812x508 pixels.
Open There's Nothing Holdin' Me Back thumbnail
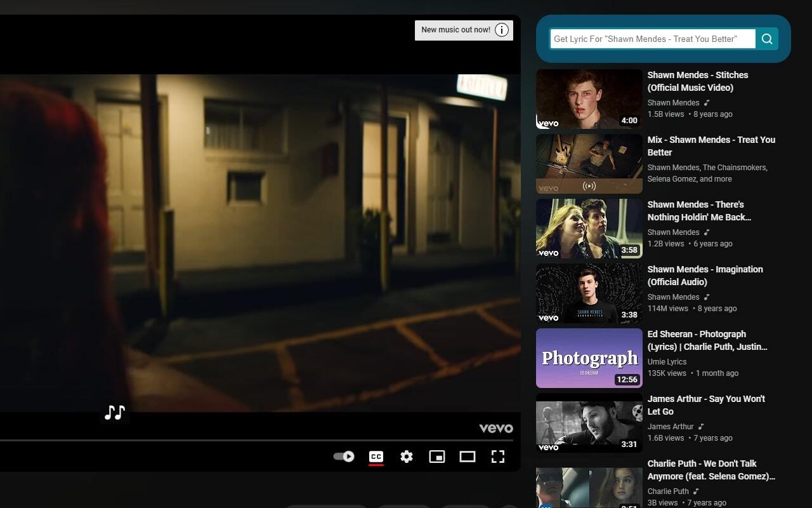(589, 229)
